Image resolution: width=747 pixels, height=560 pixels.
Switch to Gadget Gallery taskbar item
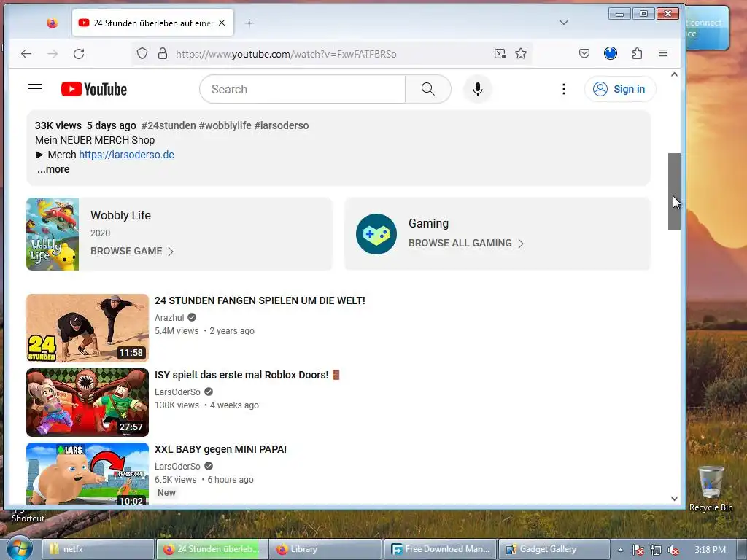pyautogui.click(x=554, y=549)
